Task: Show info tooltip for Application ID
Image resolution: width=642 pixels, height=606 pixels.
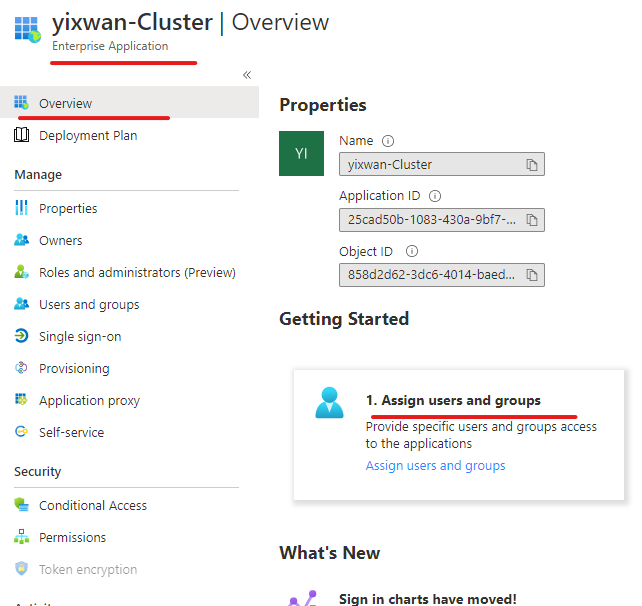Action: click(x=435, y=196)
